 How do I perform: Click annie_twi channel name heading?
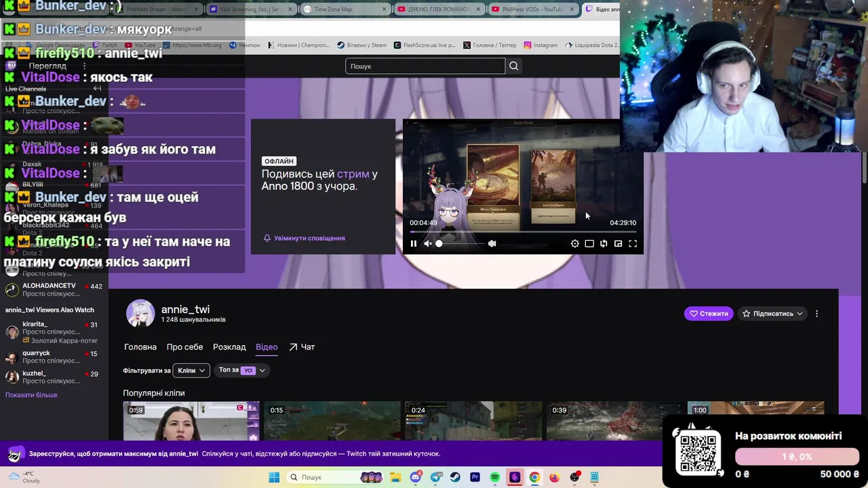tap(185, 309)
